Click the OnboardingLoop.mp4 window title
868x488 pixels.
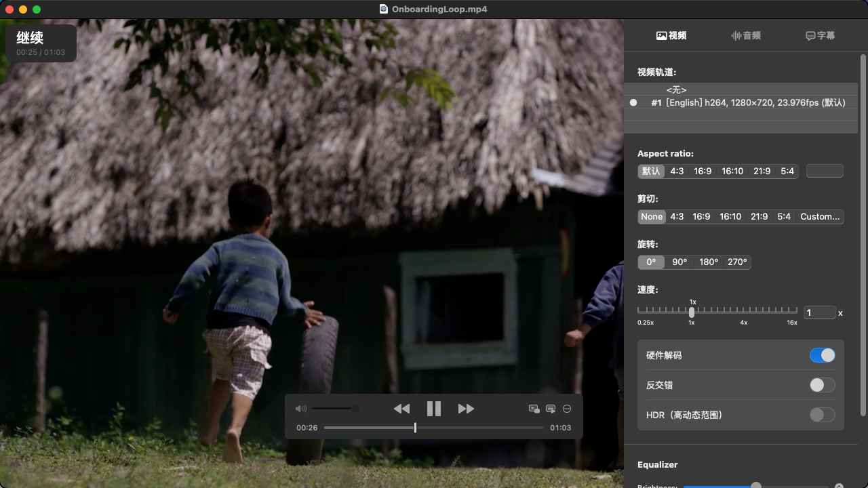point(439,9)
